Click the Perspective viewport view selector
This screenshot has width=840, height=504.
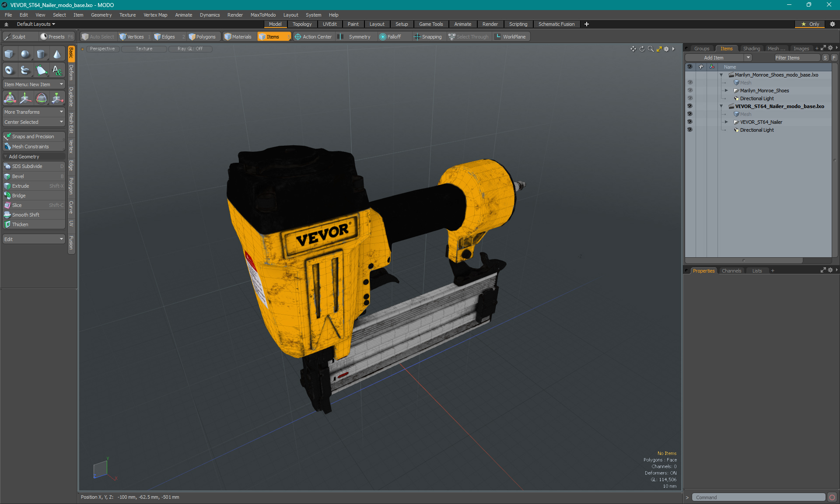(x=102, y=49)
